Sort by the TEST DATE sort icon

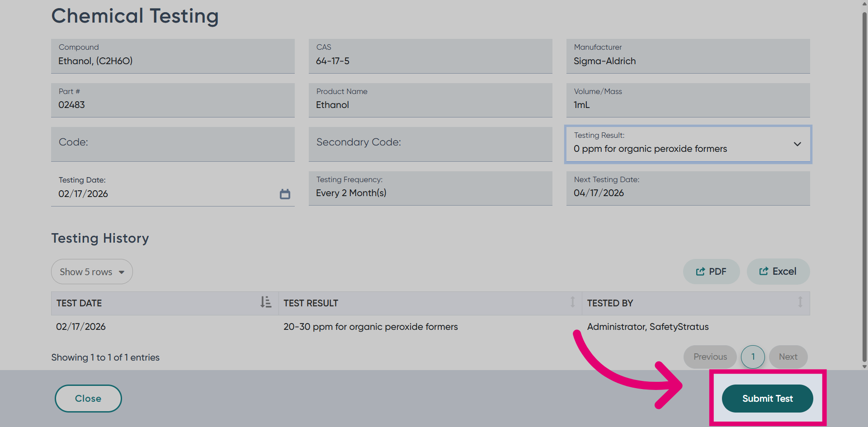pyautogui.click(x=266, y=302)
